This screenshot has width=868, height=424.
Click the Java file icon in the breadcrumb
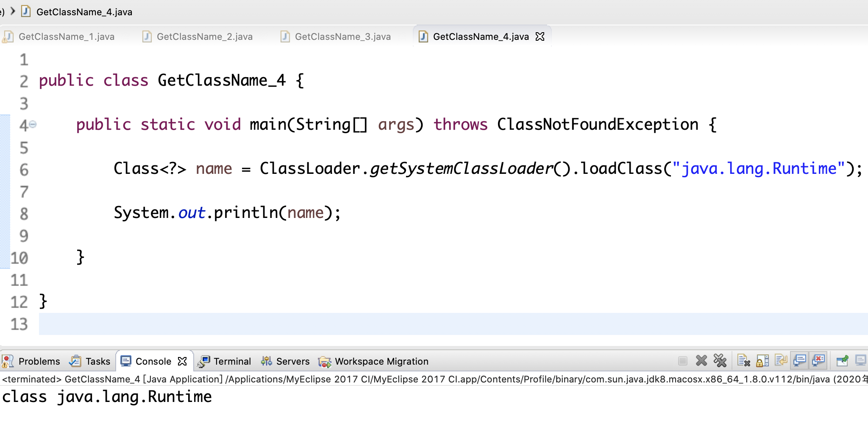click(x=26, y=11)
